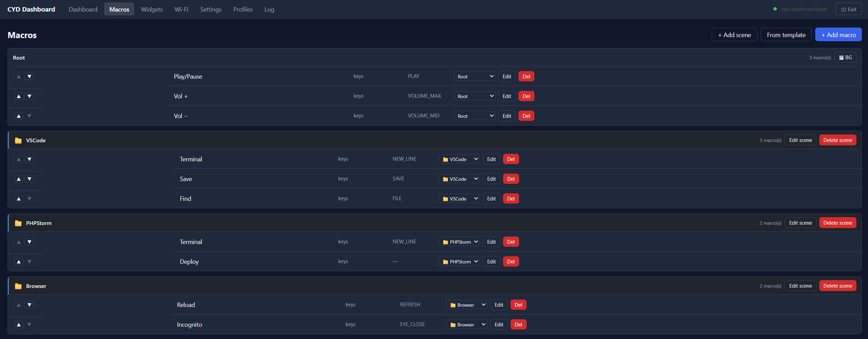This screenshot has width=868, height=339.
Task: Move Vol + macro up
Action: [x=19, y=96]
